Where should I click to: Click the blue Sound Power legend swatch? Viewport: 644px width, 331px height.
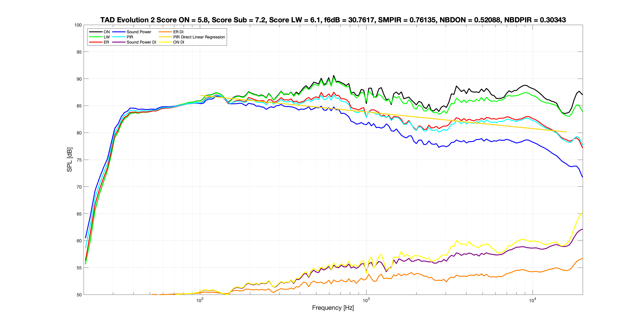[x=119, y=32]
